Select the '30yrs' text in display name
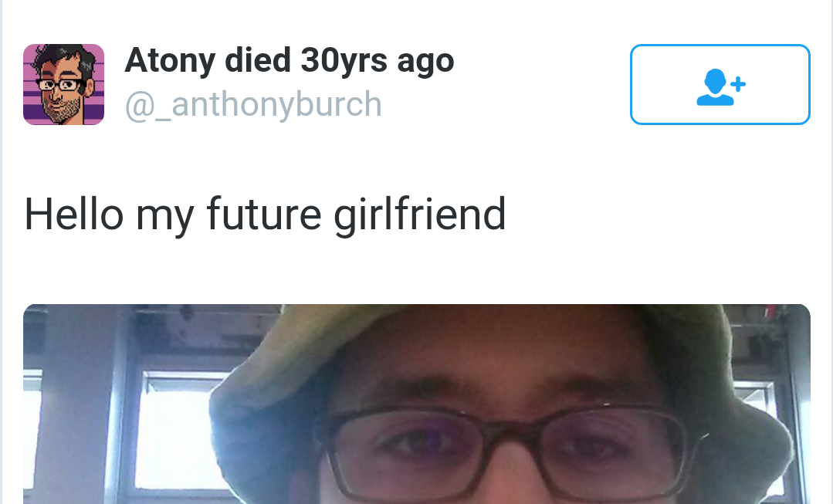 pyautogui.click(x=344, y=61)
